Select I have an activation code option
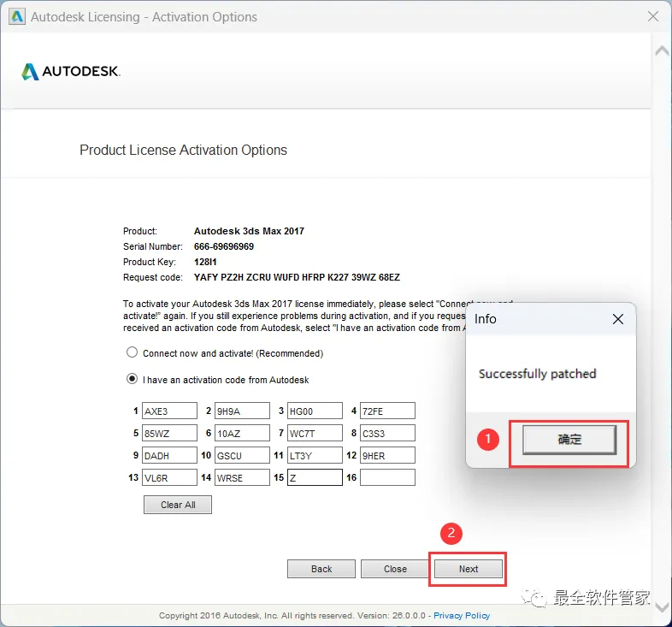 point(132,379)
